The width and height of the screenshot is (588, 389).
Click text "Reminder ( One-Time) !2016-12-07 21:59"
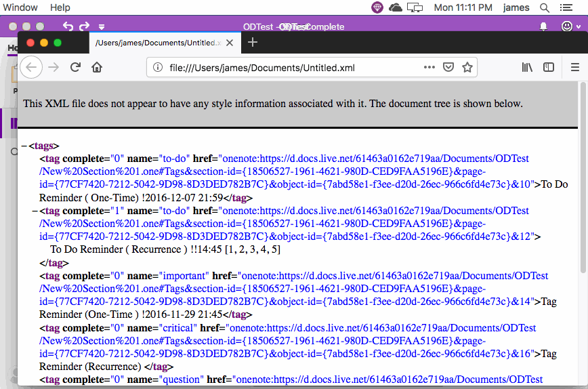pos(131,198)
